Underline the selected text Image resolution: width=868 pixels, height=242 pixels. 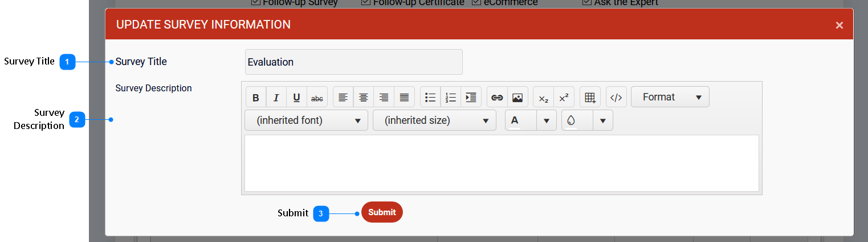click(x=296, y=98)
